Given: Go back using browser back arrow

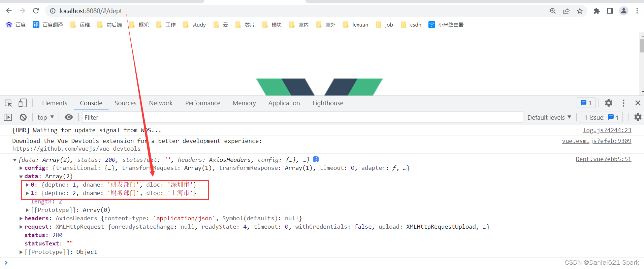Looking at the screenshot, I should [x=9, y=11].
